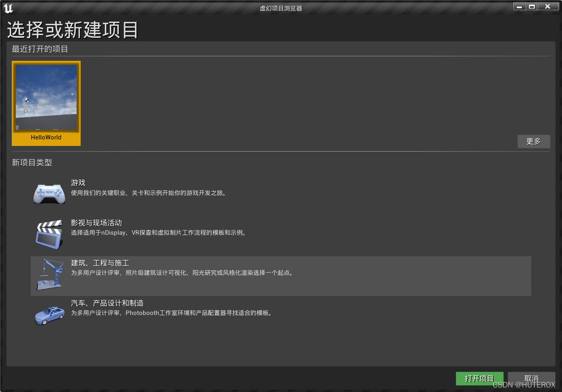Close the 虚幻项目浏览器 window
Viewport: 562px width, 392px height.
click(547, 6)
